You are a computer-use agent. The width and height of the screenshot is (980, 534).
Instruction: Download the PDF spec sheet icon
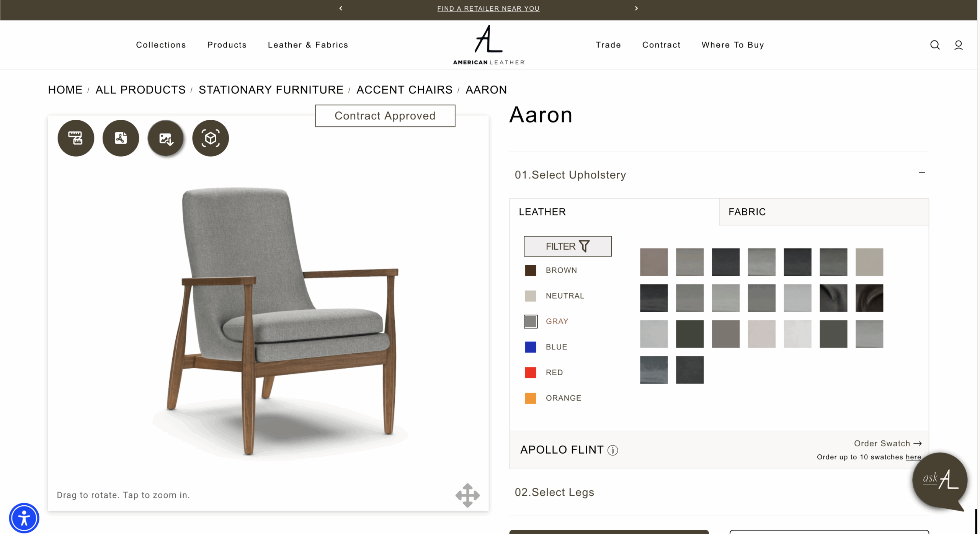pyautogui.click(x=121, y=138)
